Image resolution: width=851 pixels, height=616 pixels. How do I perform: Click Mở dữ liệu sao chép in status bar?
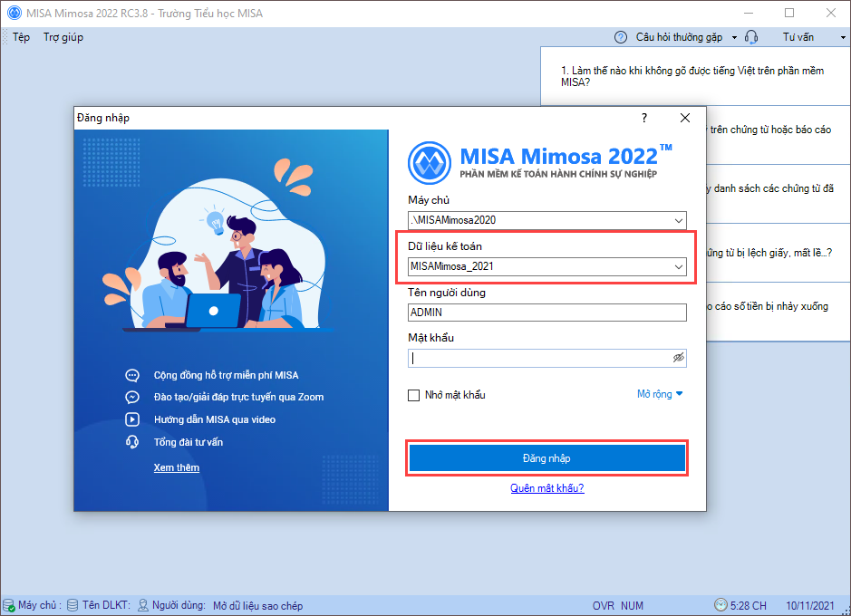(x=257, y=606)
